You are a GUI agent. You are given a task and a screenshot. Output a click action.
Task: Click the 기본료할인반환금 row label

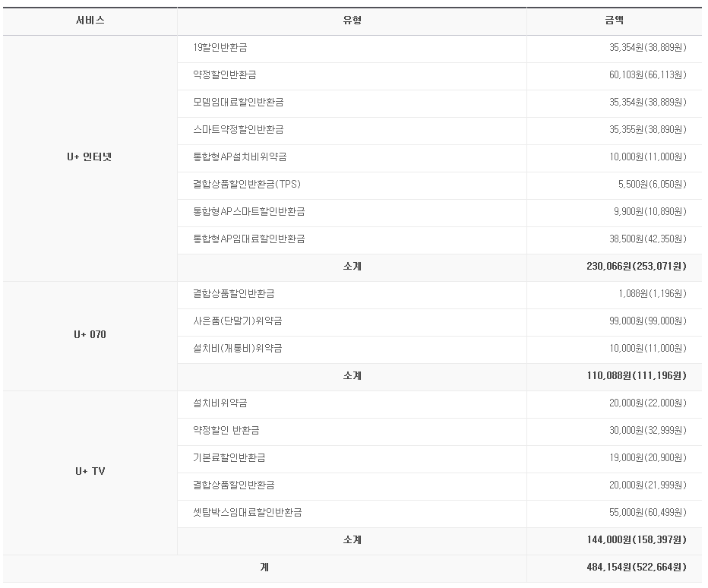click(229, 458)
